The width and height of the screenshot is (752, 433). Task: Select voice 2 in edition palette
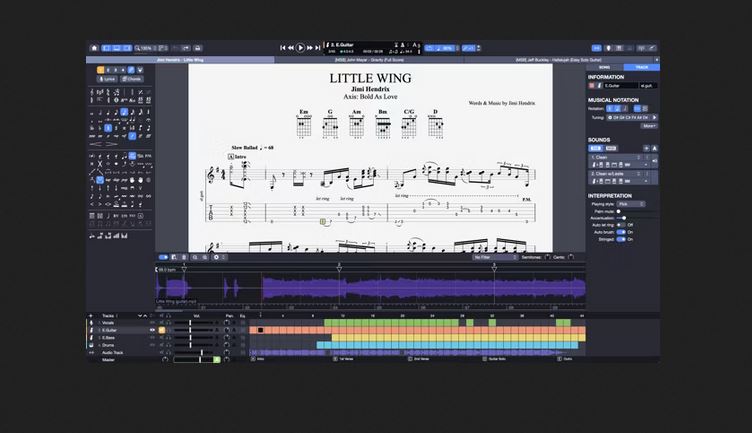pos(108,70)
